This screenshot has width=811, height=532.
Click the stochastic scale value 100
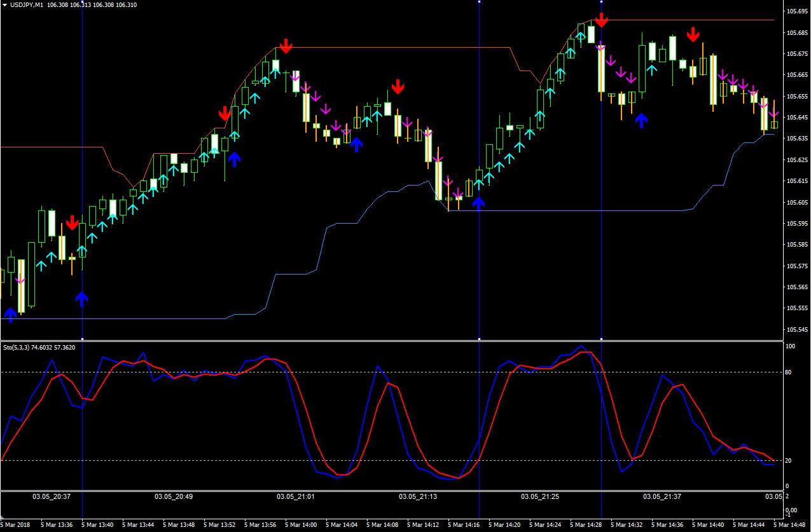[791, 346]
